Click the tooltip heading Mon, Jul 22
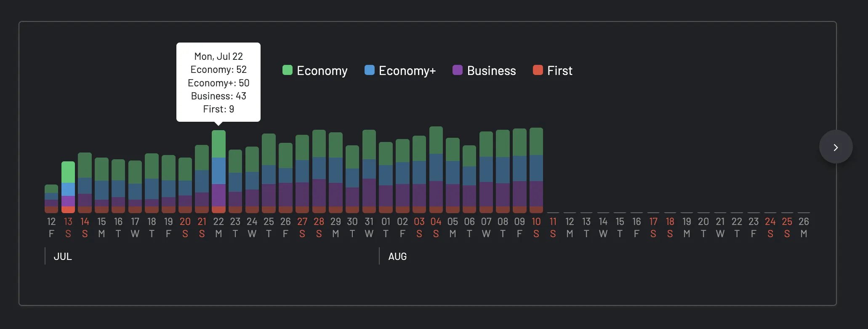This screenshot has height=329, width=868. (218, 56)
